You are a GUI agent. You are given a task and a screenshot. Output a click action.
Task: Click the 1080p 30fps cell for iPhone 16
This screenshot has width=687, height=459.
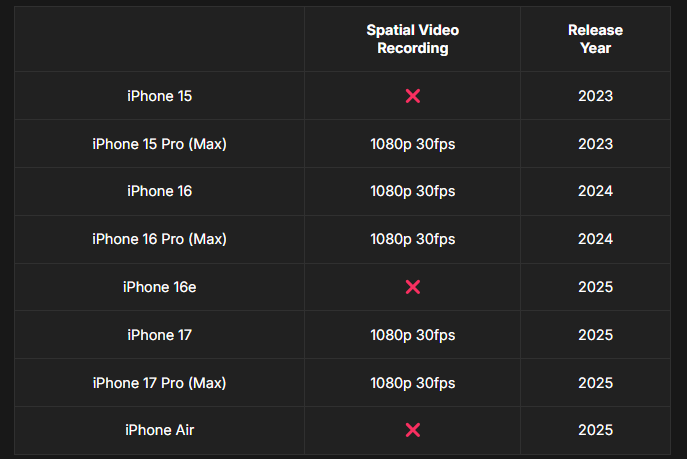412,191
